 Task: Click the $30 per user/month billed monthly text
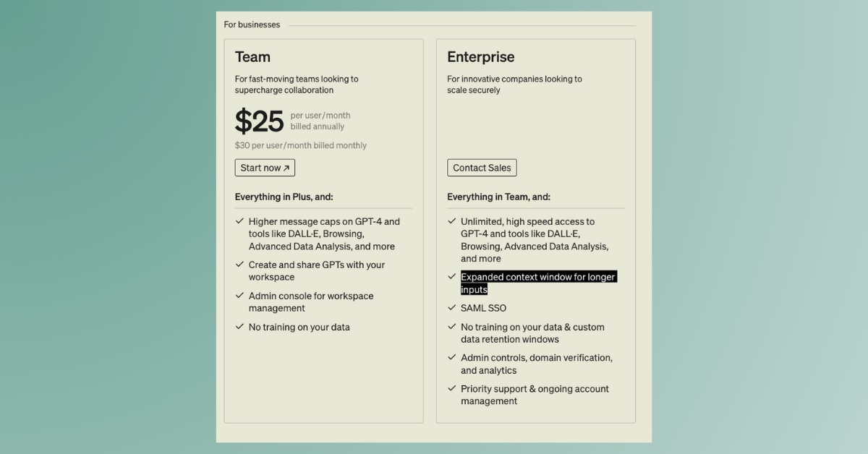coord(301,145)
